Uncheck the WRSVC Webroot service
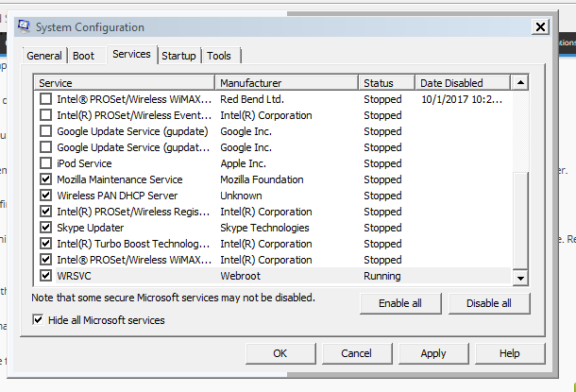 pyautogui.click(x=46, y=276)
